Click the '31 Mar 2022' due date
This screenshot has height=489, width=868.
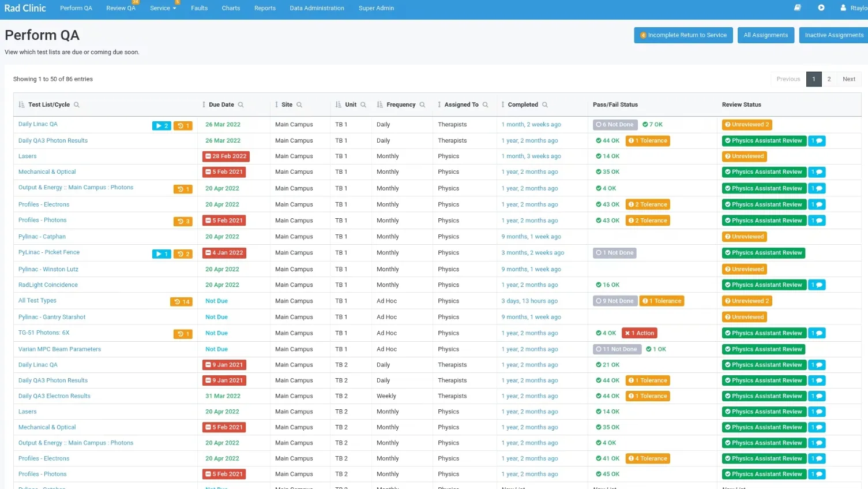click(x=223, y=396)
